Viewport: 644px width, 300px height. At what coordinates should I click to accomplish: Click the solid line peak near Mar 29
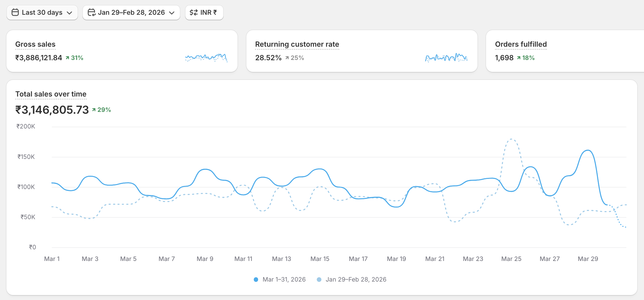pyautogui.click(x=588, y=150)
